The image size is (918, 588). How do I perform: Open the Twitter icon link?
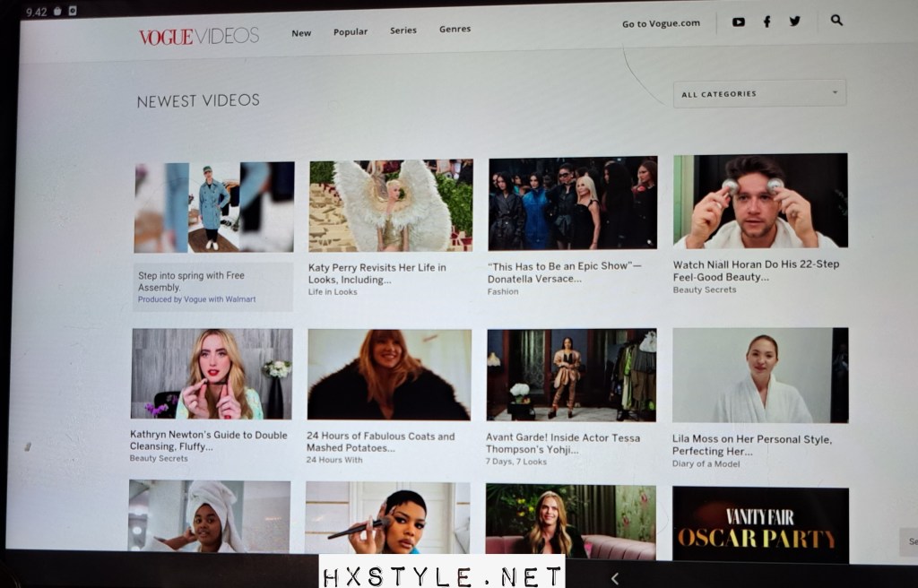[794, 22]
